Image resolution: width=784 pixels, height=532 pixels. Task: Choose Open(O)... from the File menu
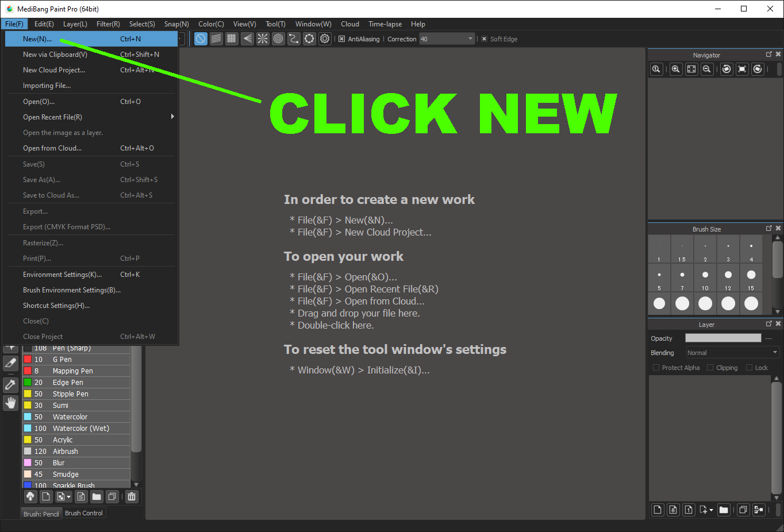tap(91, 101)
